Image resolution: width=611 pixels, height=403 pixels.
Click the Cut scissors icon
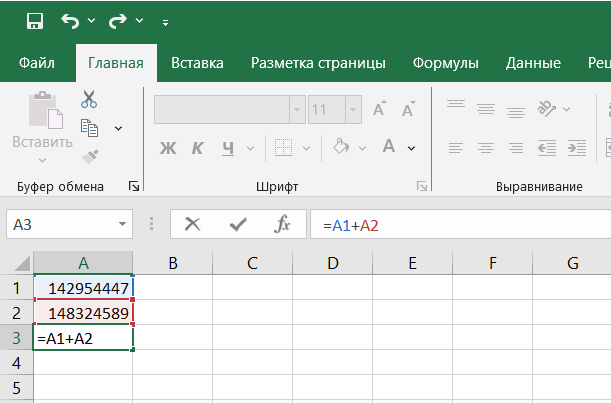point(89,99)
